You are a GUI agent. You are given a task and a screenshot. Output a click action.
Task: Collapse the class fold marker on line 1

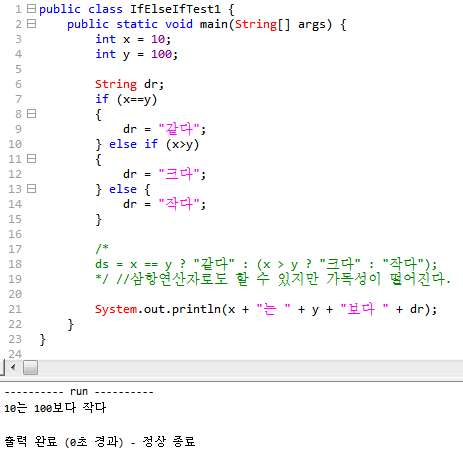point(31,8)
